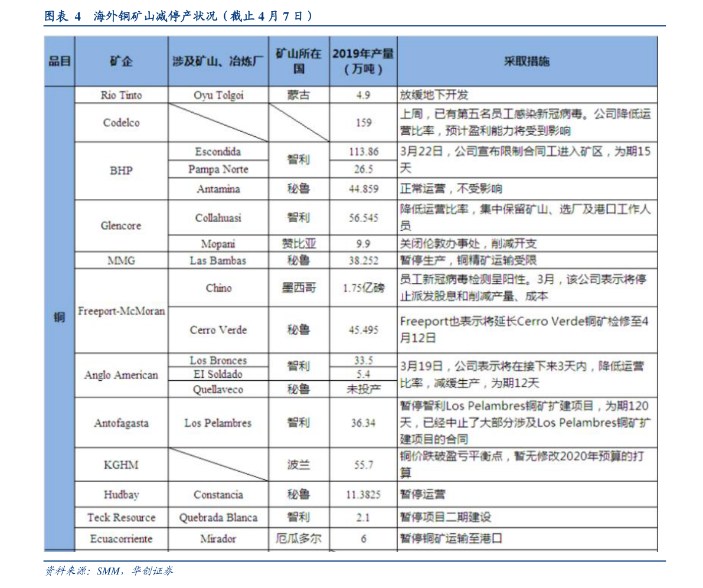This screenshot has height=588, width=703.
Task: Click the Quellaveco mine cell
Action: pyautogui.click(x=218, y=389)
